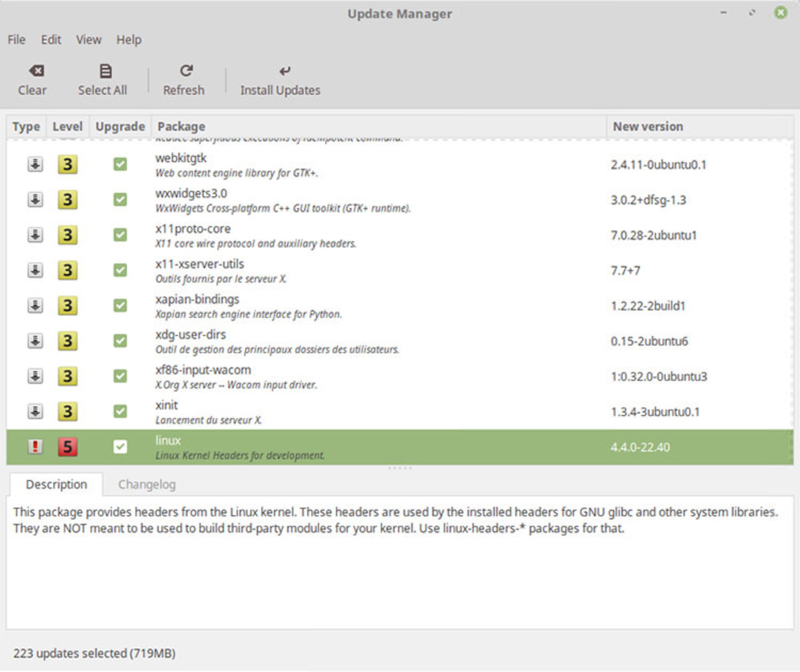Click the download type icon for xapian-bindings

35,305
